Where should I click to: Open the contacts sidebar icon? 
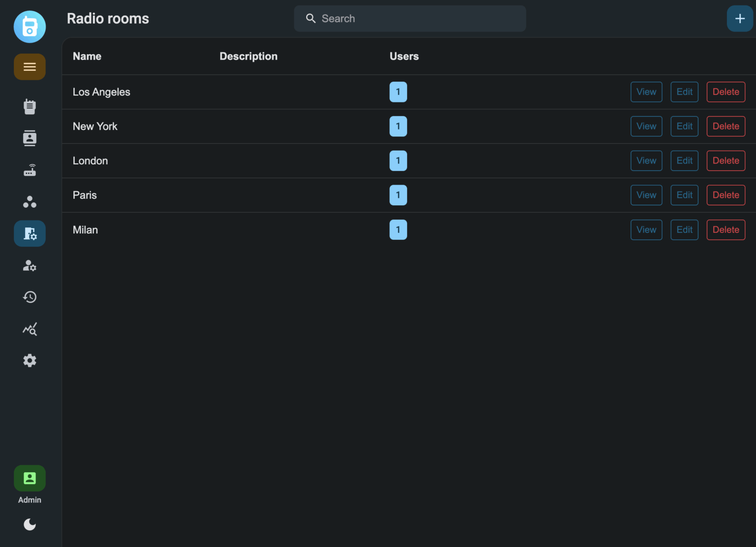tap(30, 138)
